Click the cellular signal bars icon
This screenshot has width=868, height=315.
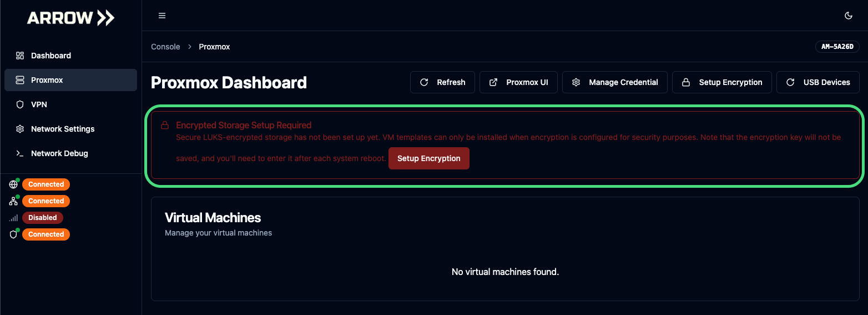tap(14, 218)
